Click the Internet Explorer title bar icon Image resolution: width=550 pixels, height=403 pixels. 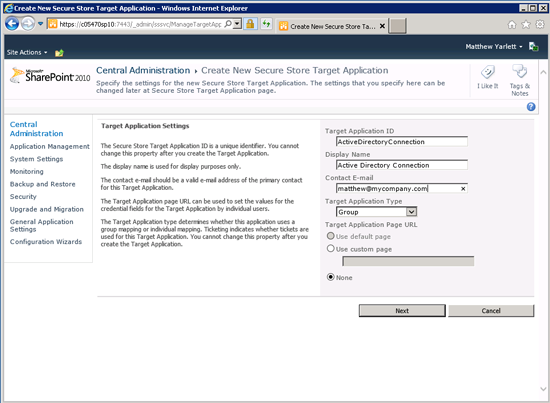click(8, 8)
